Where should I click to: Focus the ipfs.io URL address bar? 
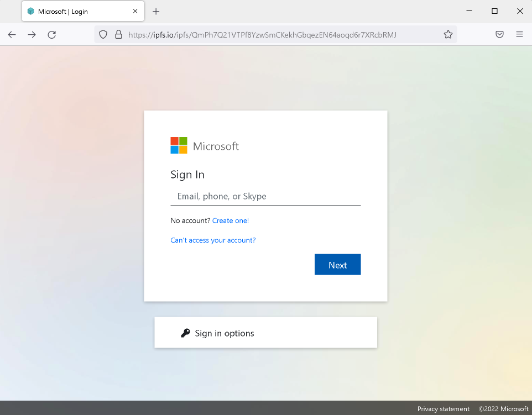[x=277, y=34]
